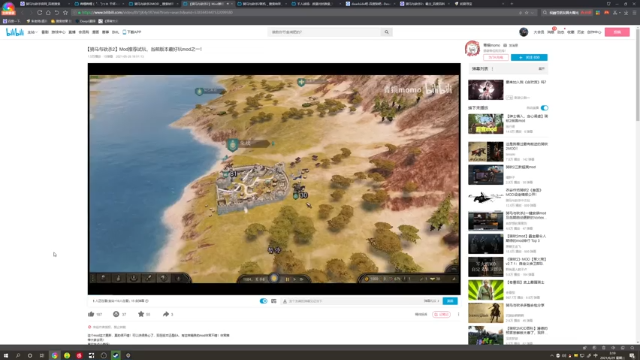Click the charge-up button for uploader
This screenshot has width=640, height=360.
click(496, 58)
